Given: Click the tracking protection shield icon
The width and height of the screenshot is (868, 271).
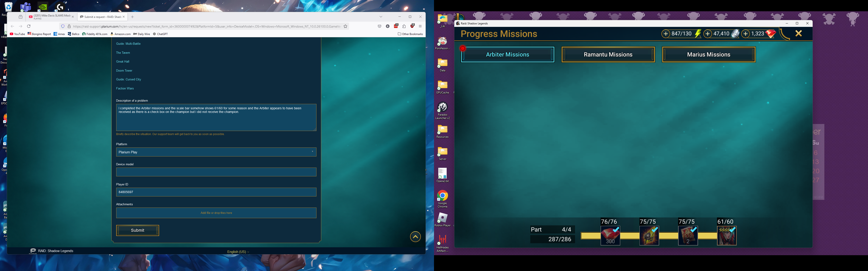Looking at the screenshot, I should coord(63,26).
